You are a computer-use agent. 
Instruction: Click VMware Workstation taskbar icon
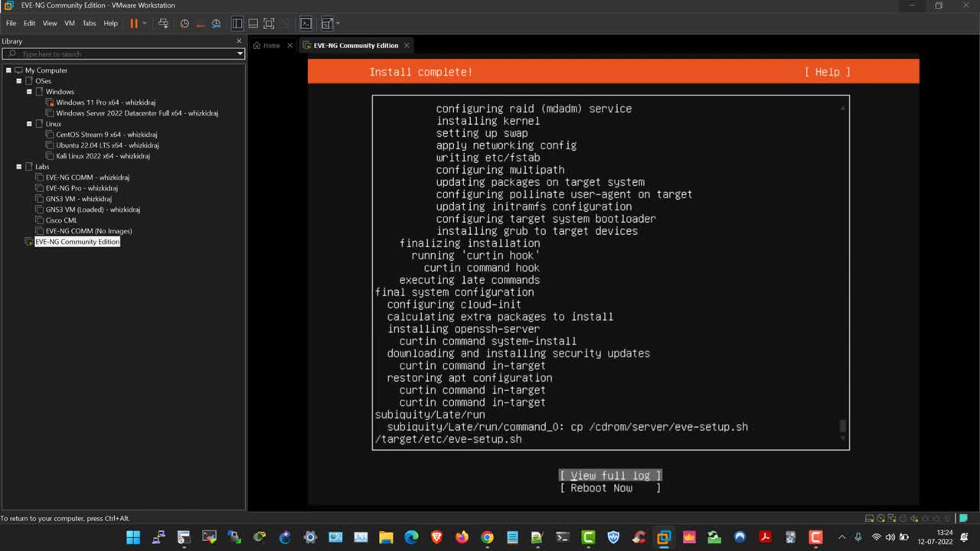click(x=664, y=537)
